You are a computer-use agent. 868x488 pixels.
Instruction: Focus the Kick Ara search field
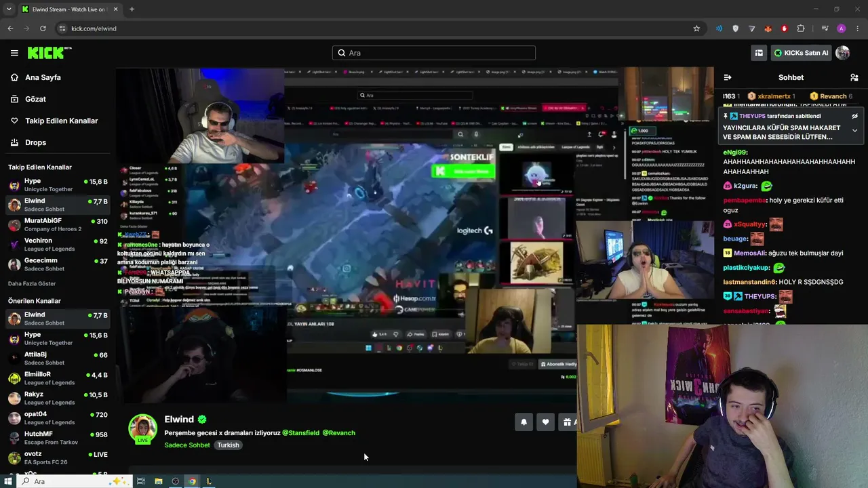434,53
